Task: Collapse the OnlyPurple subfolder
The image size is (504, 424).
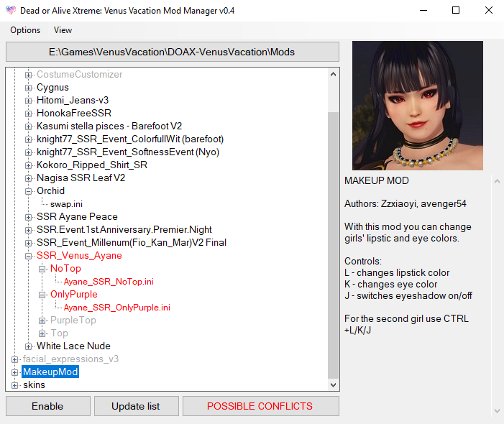Action: pyautogui.click(x=42, y=295)
